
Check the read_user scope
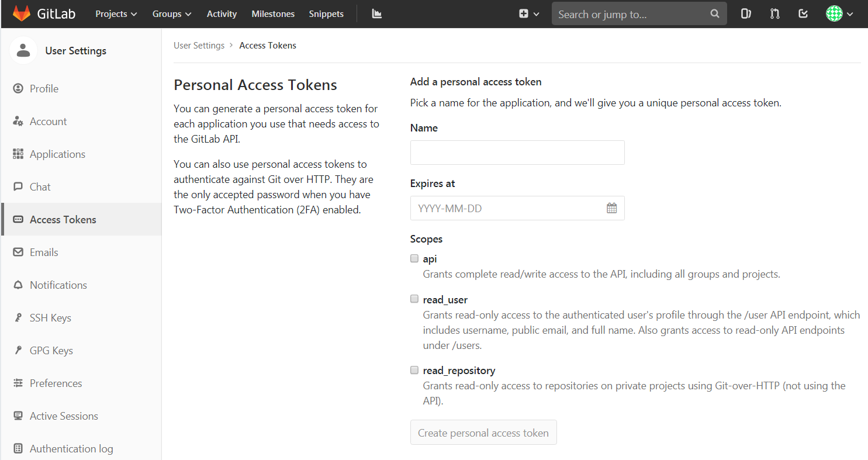click(414, 299)
